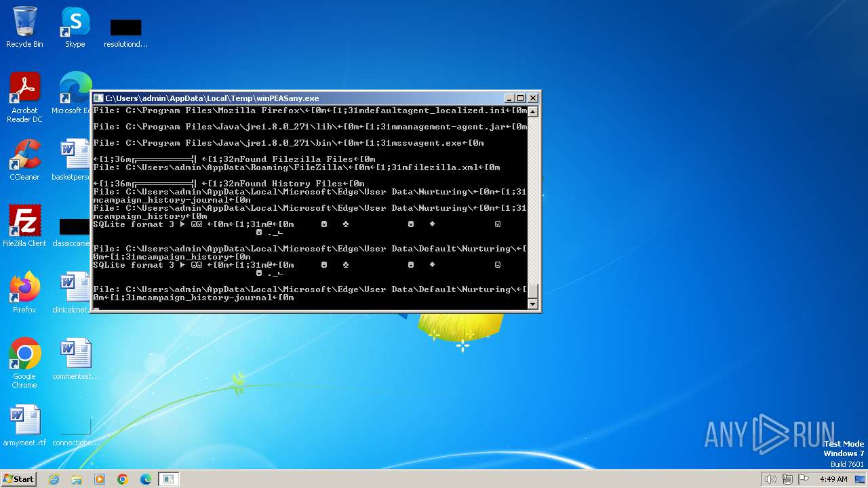868x488 pixels.
Task: Close the winPEASany console window
Action: 532,98
